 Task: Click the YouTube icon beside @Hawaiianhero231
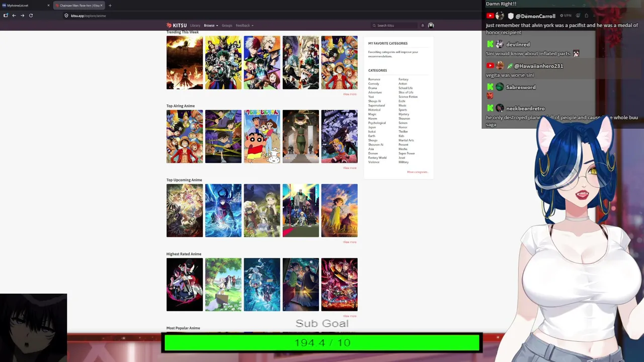[490, 66]
